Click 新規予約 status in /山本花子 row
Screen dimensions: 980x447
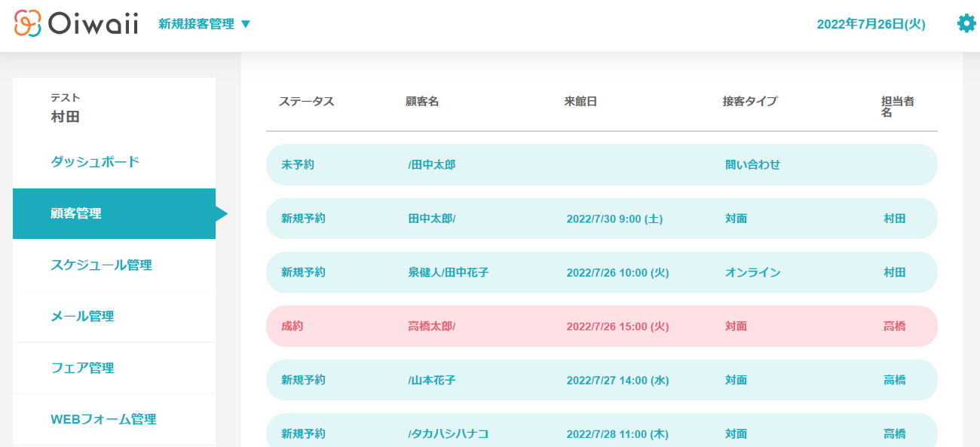pyautogui.click(x=303, y=380)
